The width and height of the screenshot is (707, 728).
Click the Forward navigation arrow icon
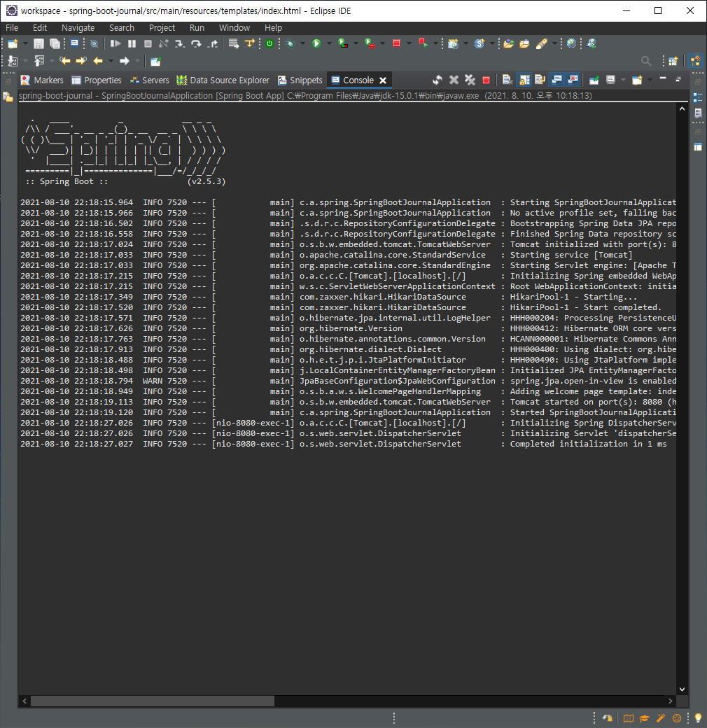pos(125,61)
